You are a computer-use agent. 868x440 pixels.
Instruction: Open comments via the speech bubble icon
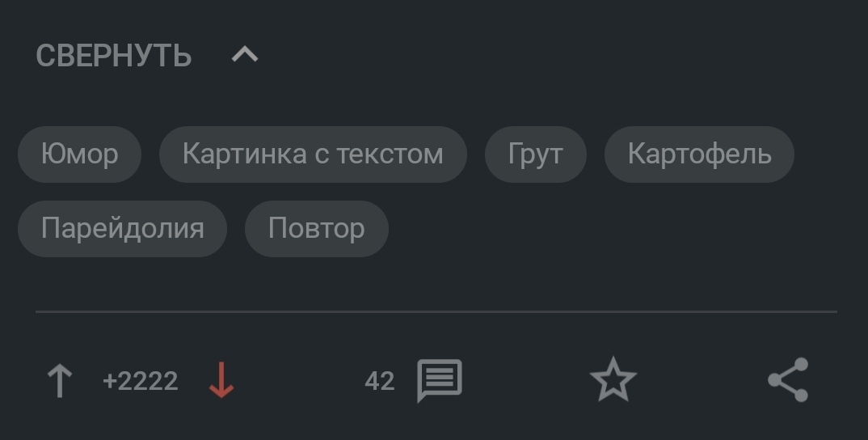(439, 381)
